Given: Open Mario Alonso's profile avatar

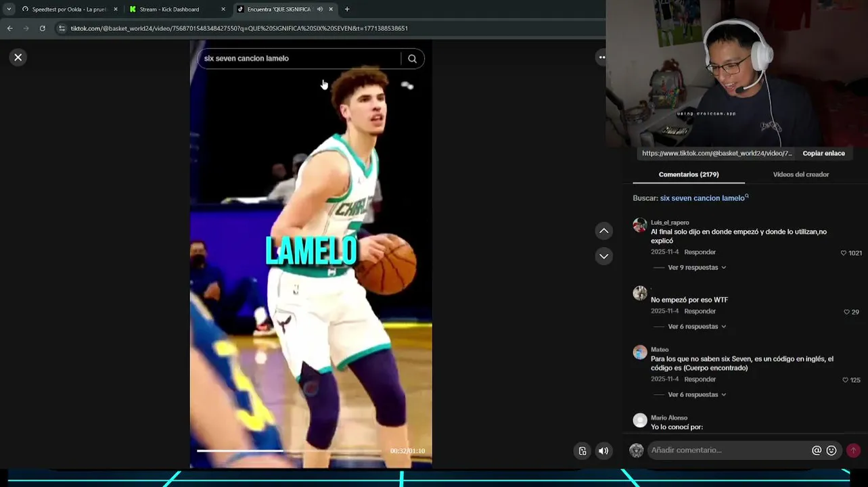Looking at the screenshot, I should click(640, 420).
